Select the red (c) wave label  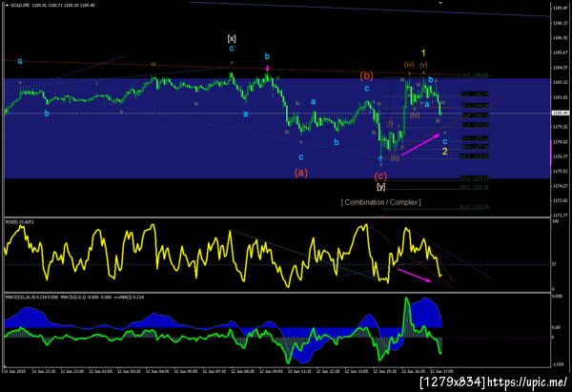click(x=380, y=176)
